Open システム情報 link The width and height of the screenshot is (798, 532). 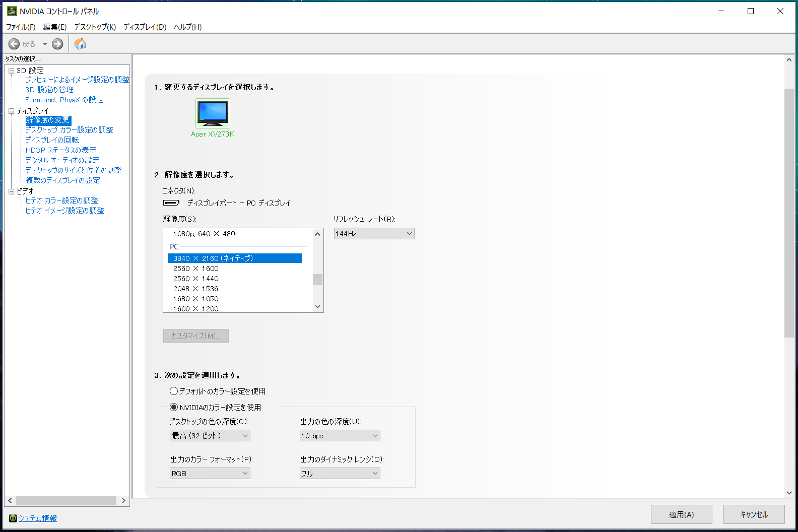(x=37, y=518)
